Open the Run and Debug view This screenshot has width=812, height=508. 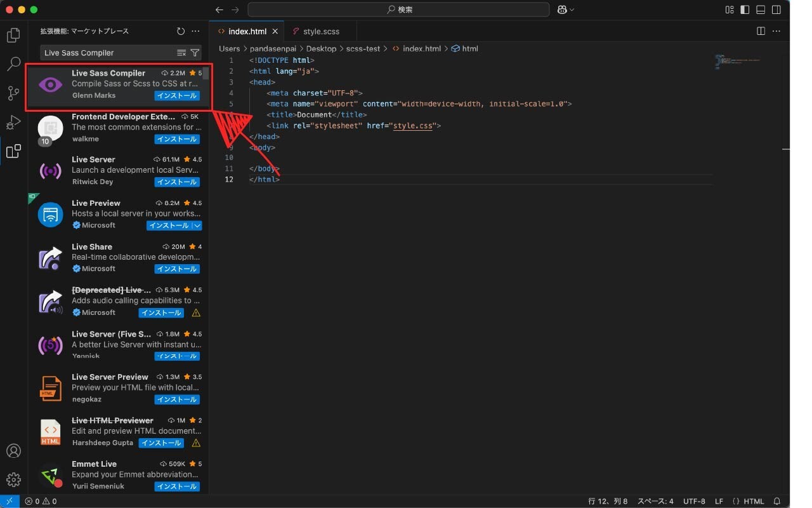click(x=13, y=122)
